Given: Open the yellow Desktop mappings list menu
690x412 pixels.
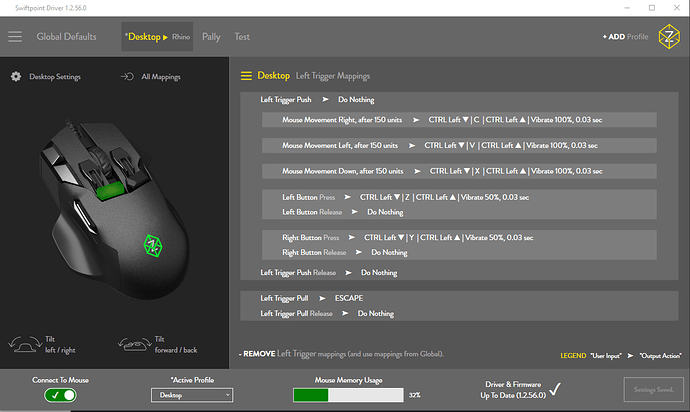Looking at the screenshot, I should tap(246, 76).
